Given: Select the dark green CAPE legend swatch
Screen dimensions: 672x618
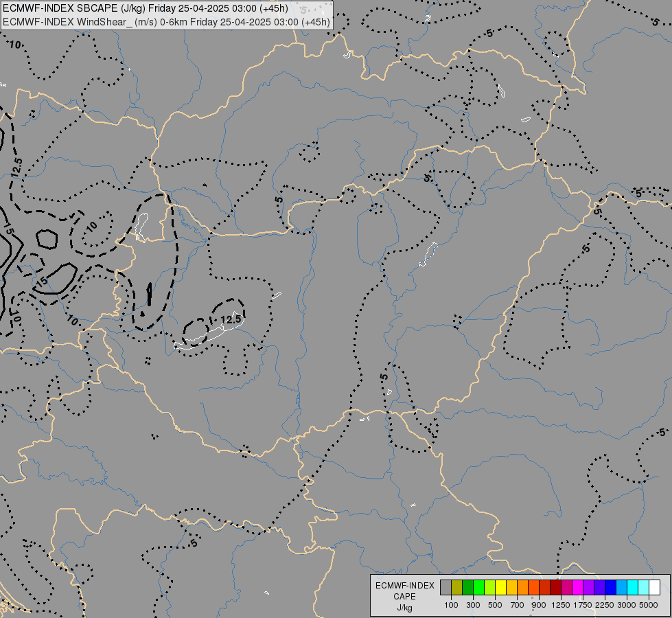Looking at the screenshot, I should [467, 587].
